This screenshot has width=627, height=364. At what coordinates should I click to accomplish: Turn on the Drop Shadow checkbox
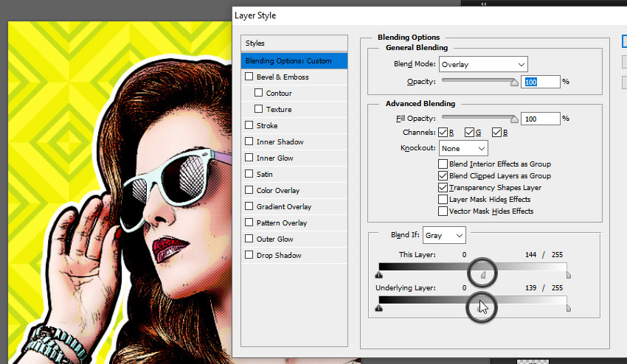click(x=249, y=254)
